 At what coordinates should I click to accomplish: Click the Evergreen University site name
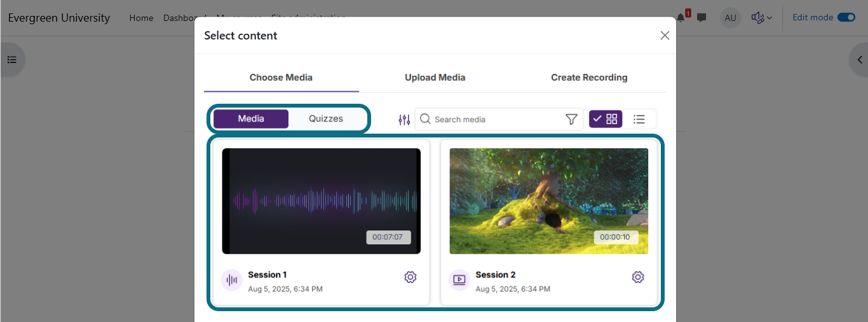coord(59,18)
